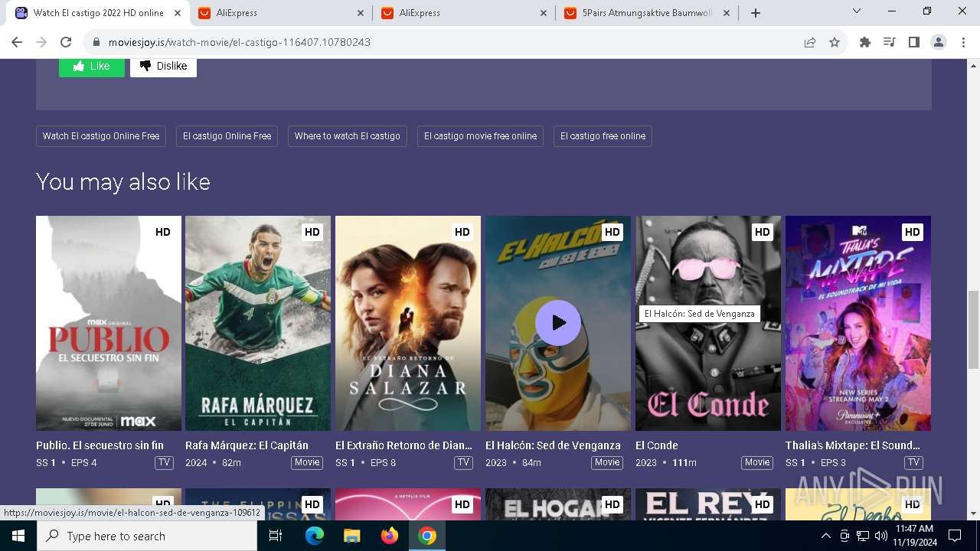Go back to the previous page
Image resolution: width=980 pixels, height=551 pixels.
tap(17, 42)
